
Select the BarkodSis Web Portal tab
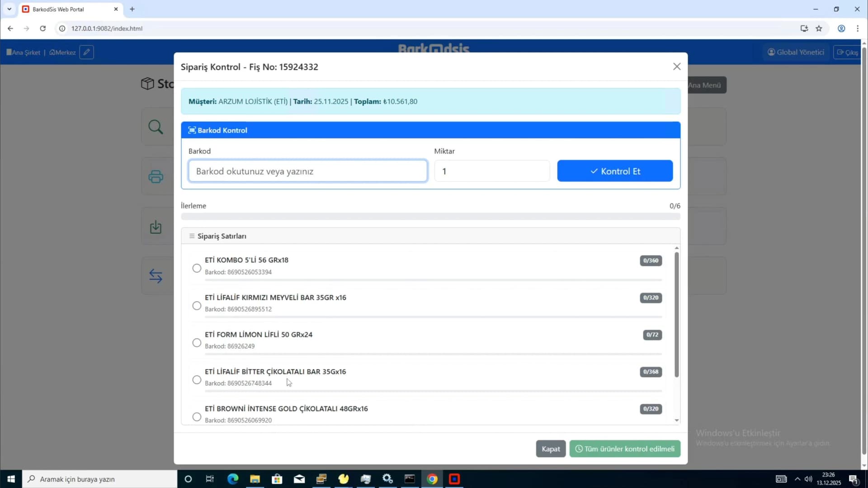coord(70,9)
